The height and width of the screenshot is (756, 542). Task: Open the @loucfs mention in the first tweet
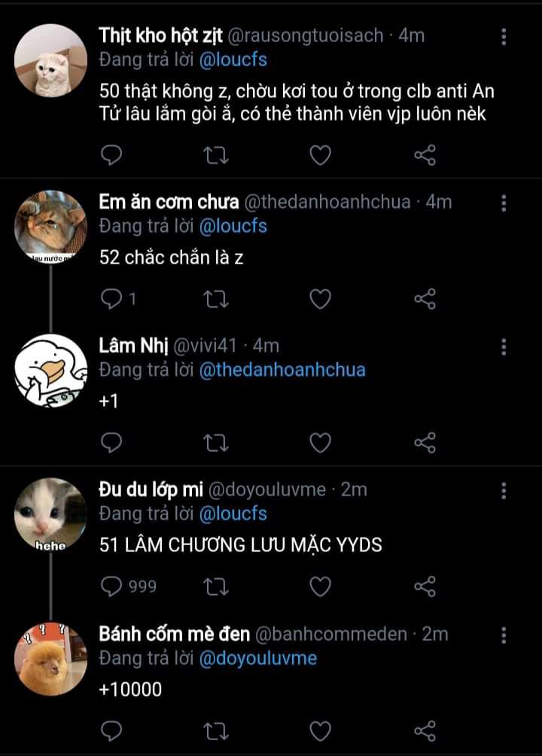(x=233, y=59)
